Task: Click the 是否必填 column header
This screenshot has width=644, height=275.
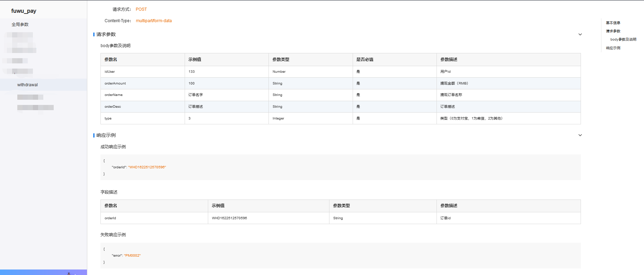Action: pos(395,60)
